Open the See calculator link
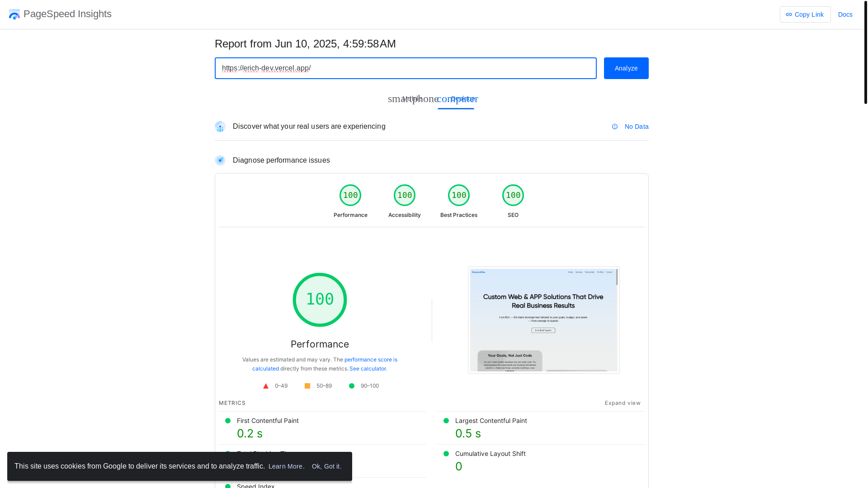Screen dimensions: 868x488 [368, 369]
